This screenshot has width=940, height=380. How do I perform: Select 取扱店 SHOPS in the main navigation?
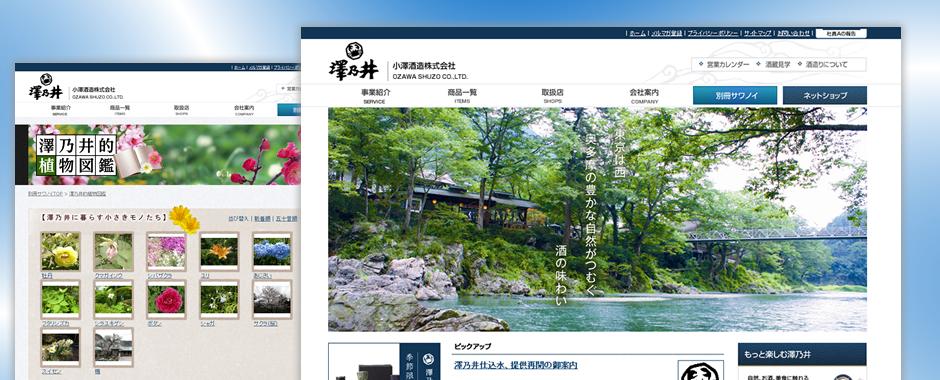[x=552, y=96]
